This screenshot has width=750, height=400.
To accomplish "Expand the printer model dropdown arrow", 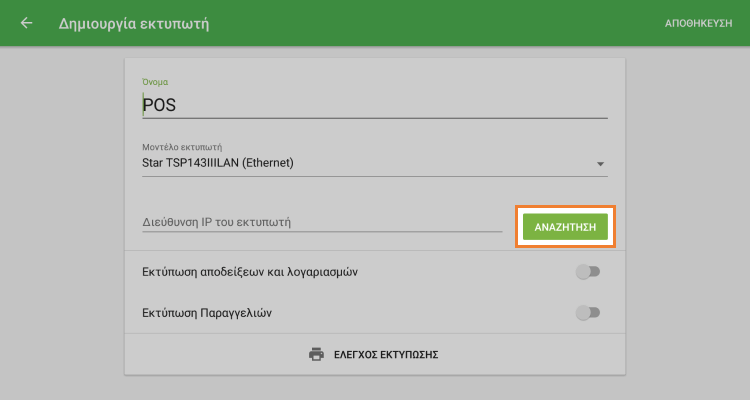I will coord(600,164).
